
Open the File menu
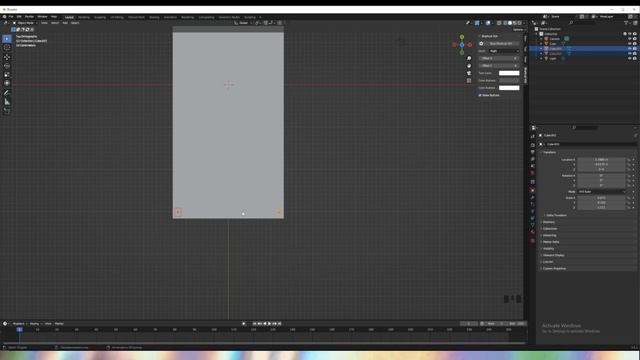point(11,17)
